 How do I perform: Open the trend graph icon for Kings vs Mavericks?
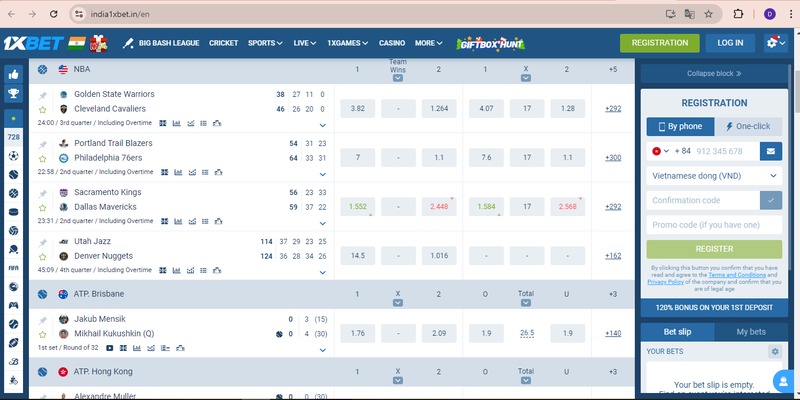pos(191,221)
